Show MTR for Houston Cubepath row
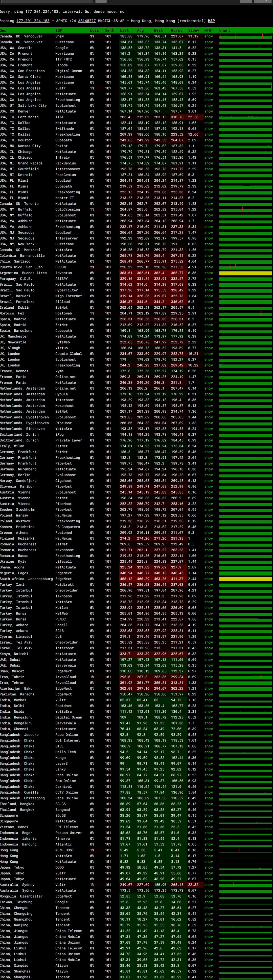This screenshot has width=273, height=980. tap(208, 140)
